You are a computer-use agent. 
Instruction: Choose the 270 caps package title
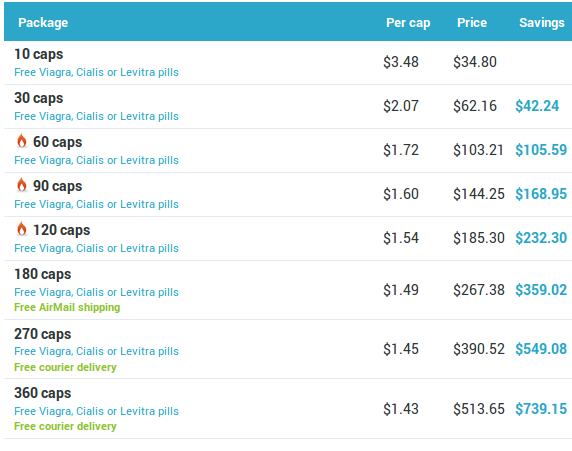(43, 334)
